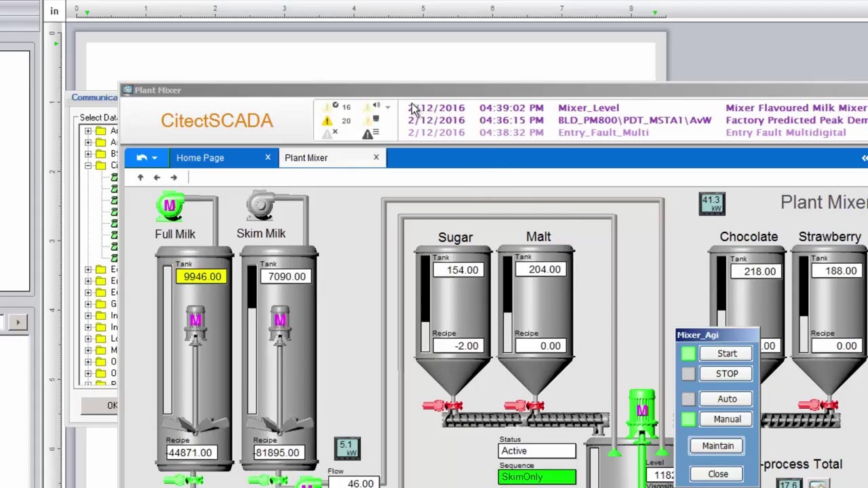
Task: Click the Skim Milk tank level bar
Action: (x=252, y=340)
